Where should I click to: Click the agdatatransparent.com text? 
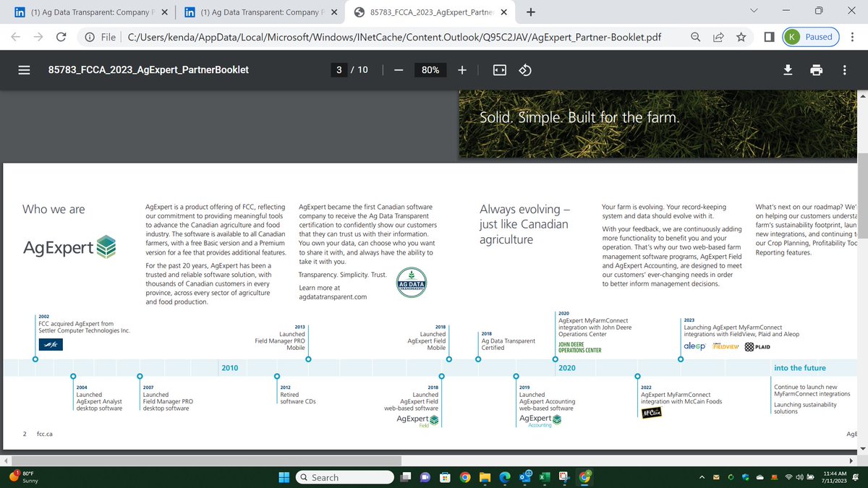coord(333,297)
